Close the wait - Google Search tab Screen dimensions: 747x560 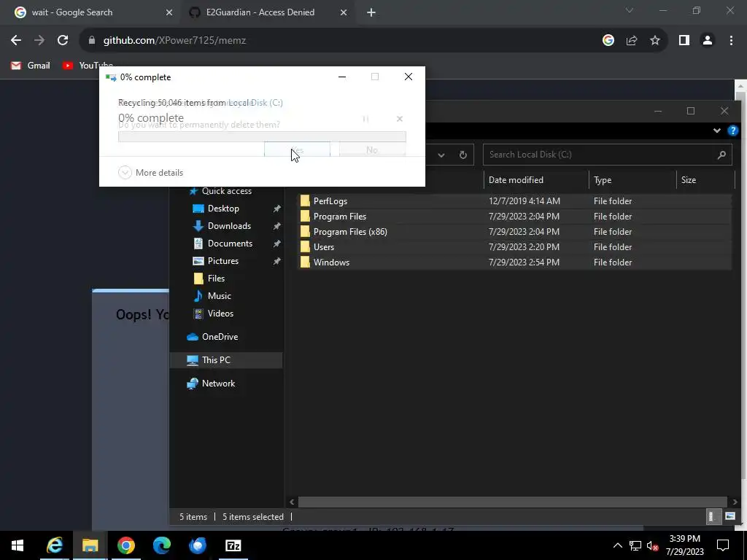click(169, 12)
